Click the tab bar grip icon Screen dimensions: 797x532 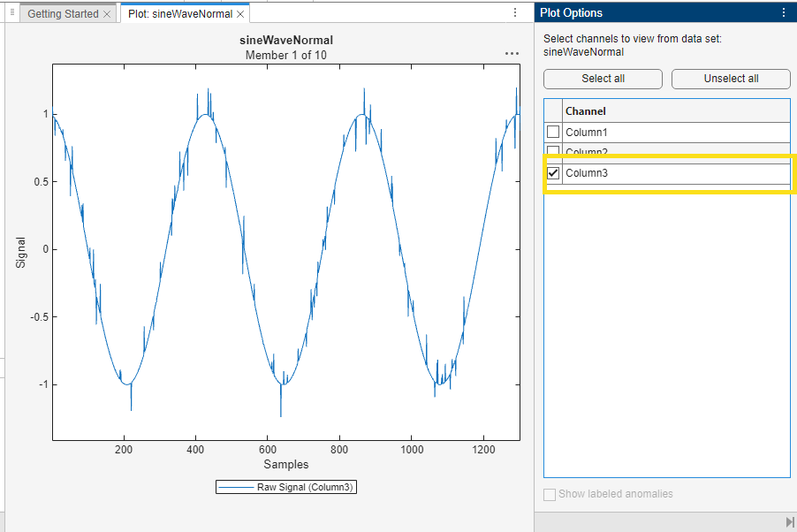click(12, 13)
